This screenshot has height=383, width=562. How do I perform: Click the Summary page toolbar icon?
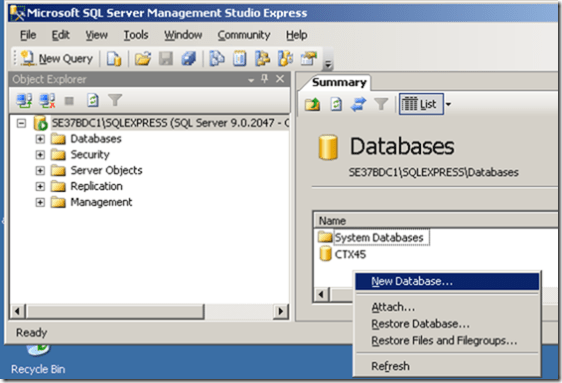pos(239,58)
